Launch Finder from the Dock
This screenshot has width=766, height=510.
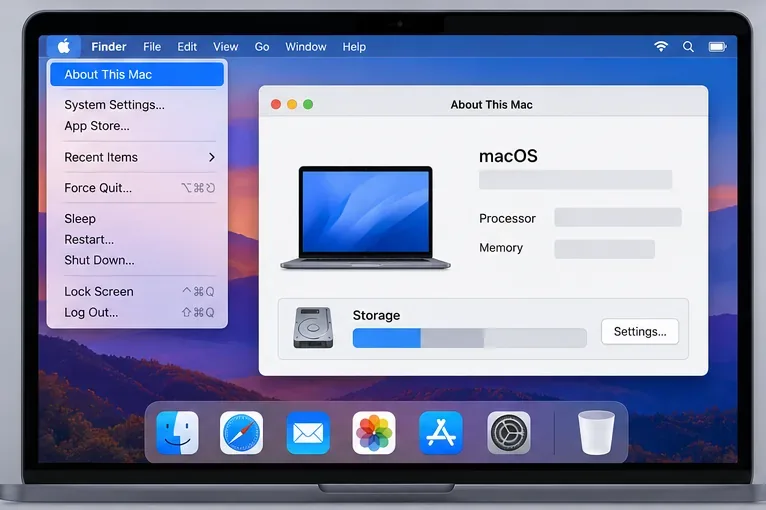click(x=177, y=433)
